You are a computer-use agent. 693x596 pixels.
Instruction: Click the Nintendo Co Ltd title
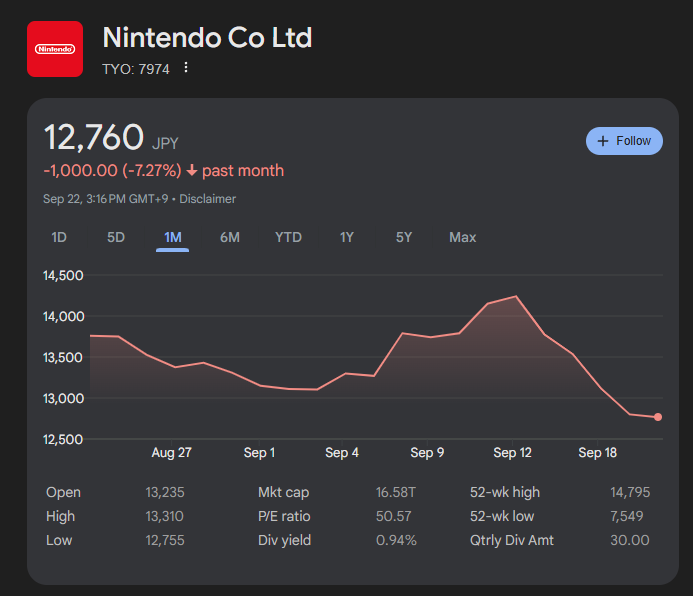tap(207, 38)
